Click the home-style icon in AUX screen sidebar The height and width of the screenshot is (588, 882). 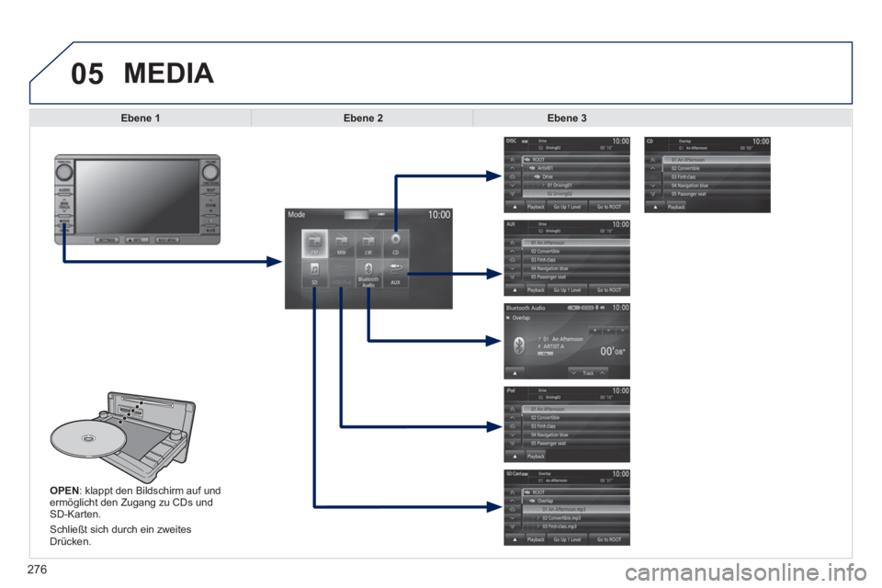coord(512,260)
